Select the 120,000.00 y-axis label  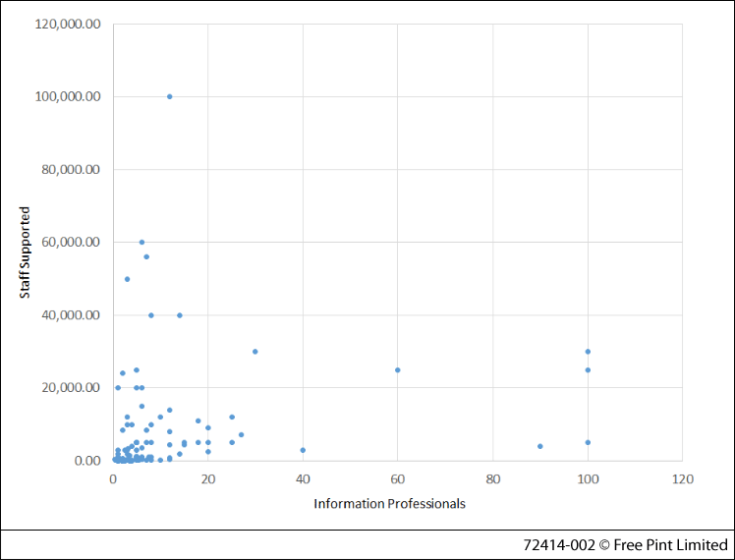click(x=65, y=24)
